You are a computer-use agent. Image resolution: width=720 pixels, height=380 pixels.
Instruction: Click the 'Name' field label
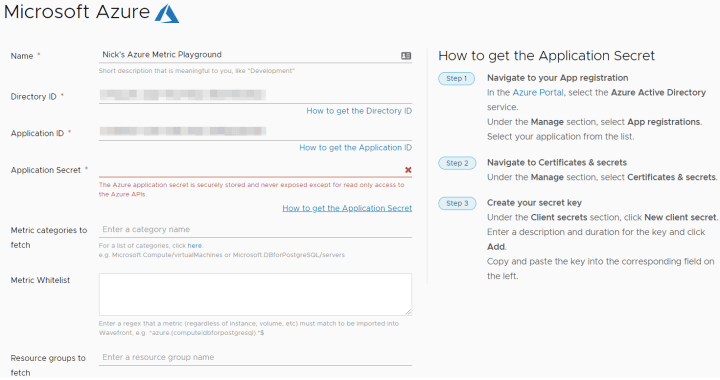point(22,56)
